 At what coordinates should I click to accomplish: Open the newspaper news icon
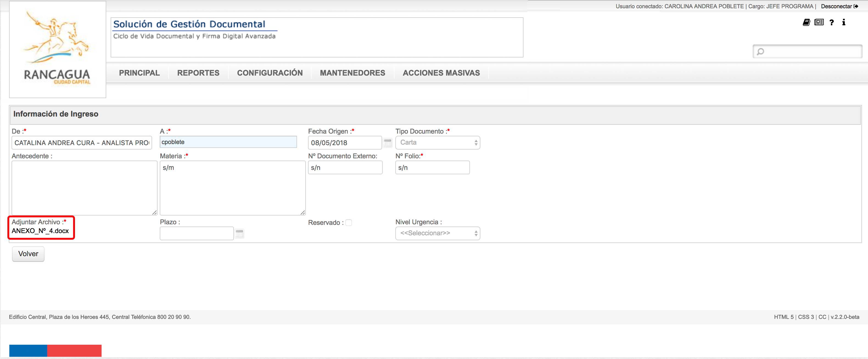[x=819, y=22]
